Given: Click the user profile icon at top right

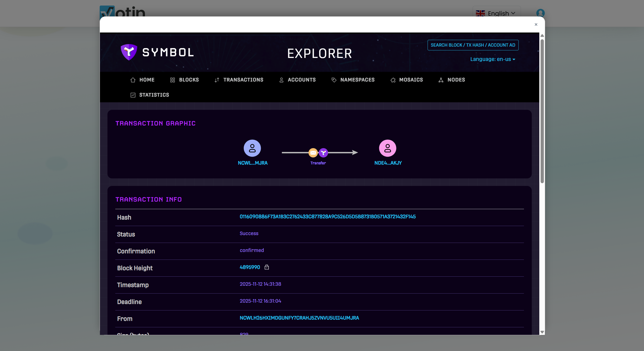Looking at the screenshot, I should pos(540,13).
